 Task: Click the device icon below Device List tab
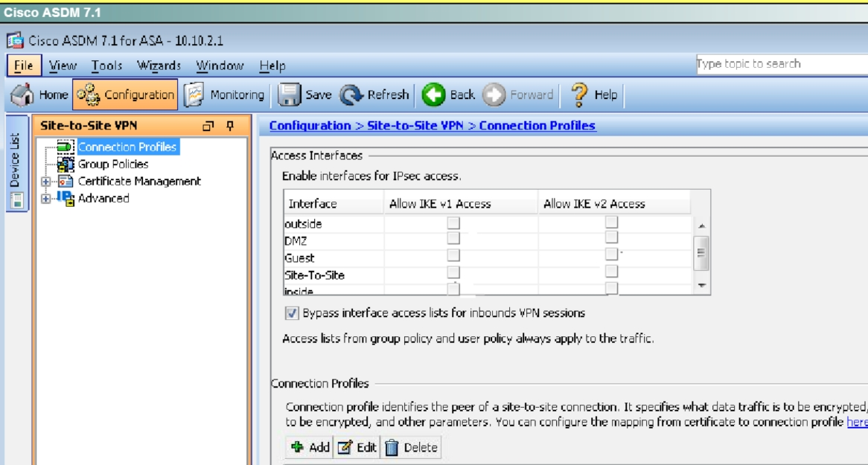click(x=17, y=200)
